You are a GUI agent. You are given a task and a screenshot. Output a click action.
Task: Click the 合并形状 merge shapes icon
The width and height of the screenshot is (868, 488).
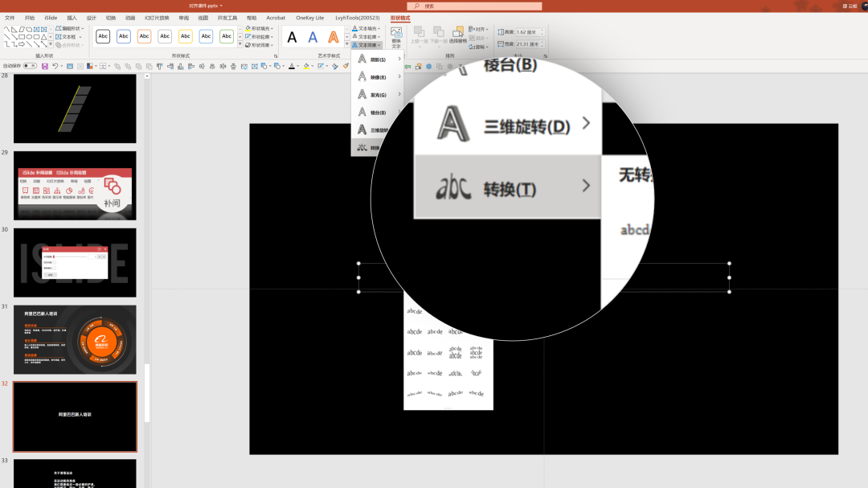(x=68, y=45)
